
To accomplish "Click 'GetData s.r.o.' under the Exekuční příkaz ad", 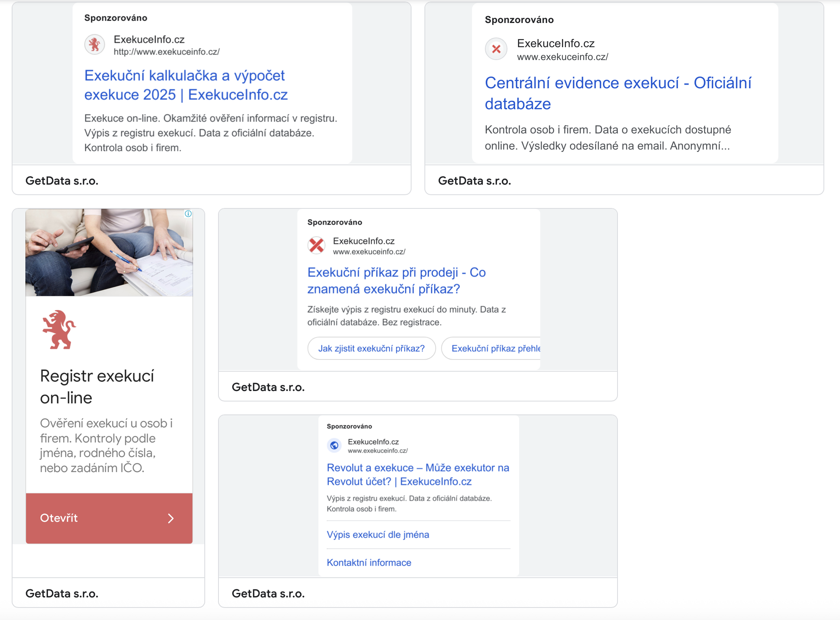I will click(268, 387).
